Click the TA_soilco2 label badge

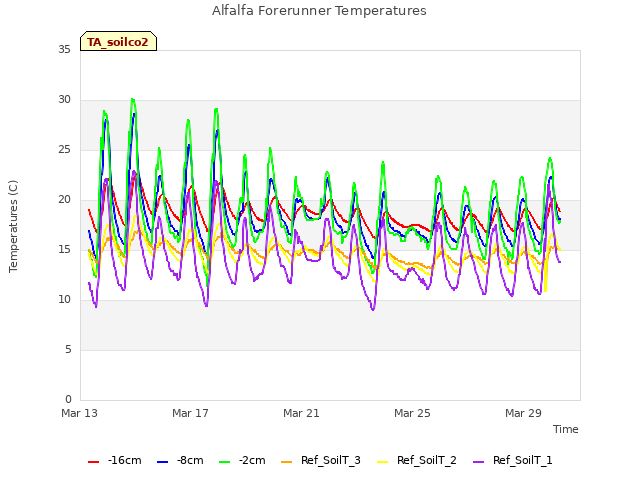pos(118,41)
